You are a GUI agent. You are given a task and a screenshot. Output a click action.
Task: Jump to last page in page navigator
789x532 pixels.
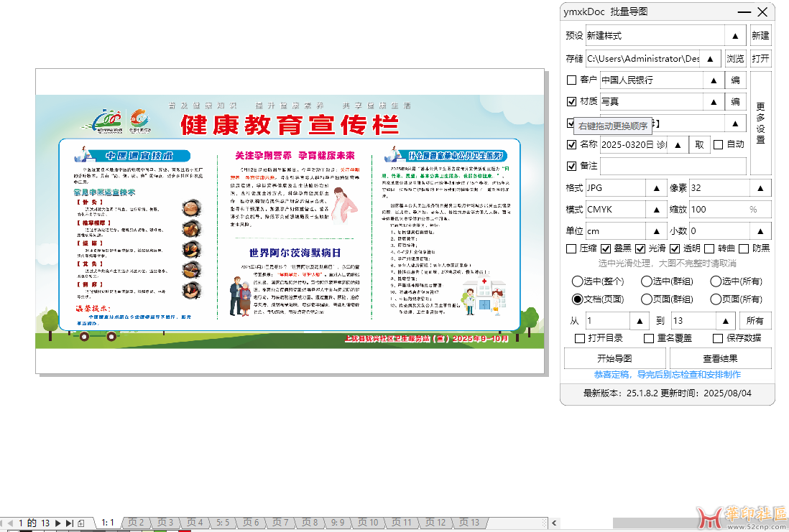coord(69,523)
